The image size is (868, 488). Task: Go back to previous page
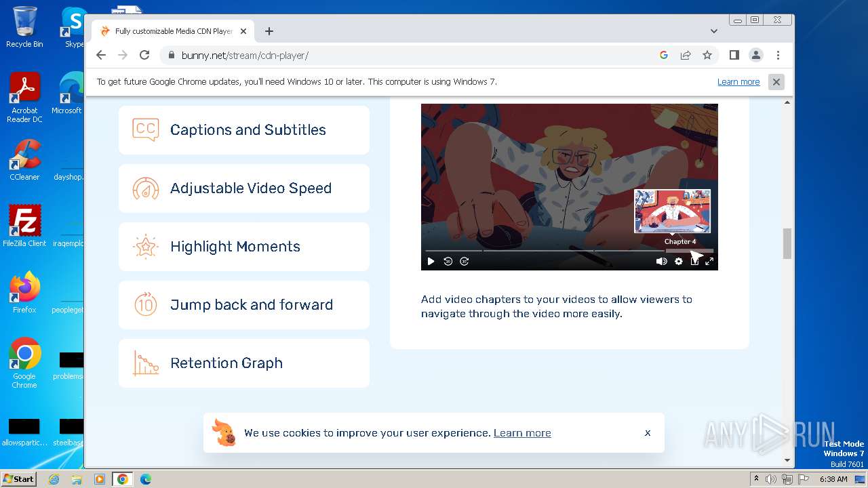[x=101, y=56]
